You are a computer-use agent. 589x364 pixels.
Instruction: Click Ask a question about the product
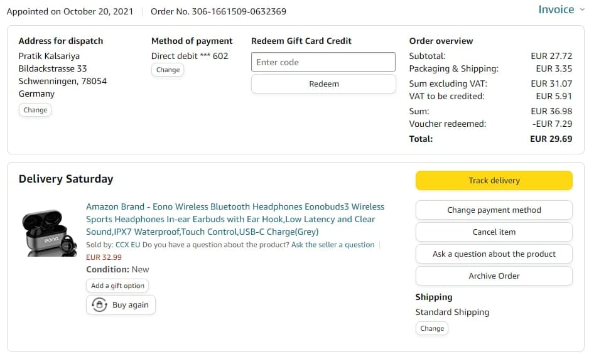[x=494, y=254]
